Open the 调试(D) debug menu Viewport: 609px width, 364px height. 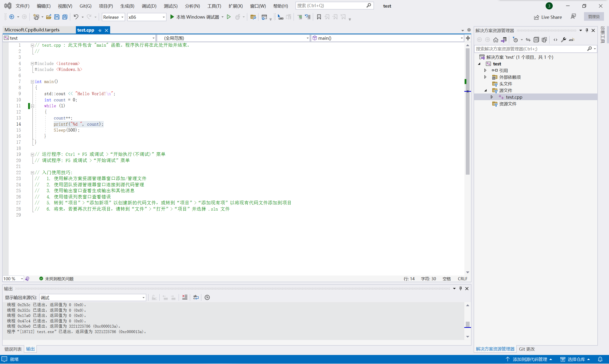coord(149,6)
